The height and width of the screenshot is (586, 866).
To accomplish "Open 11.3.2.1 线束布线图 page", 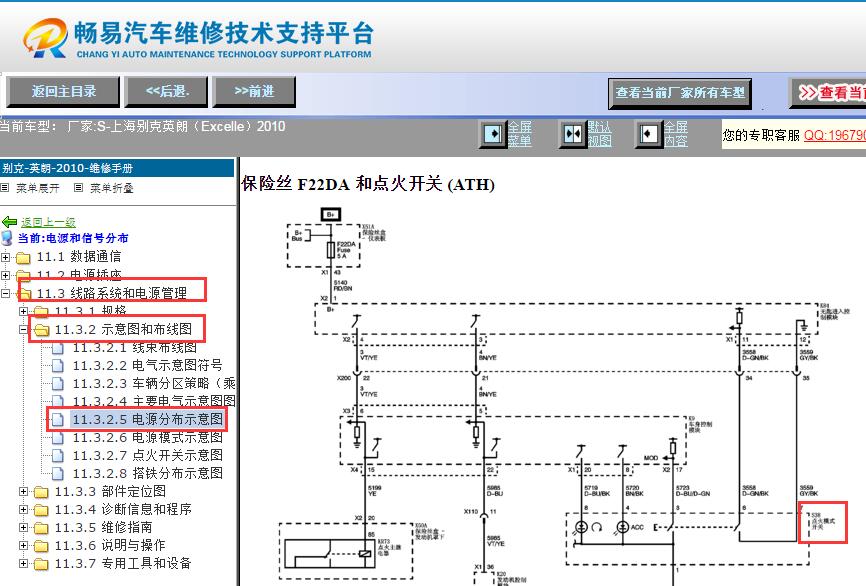I will tap(135, 347).
